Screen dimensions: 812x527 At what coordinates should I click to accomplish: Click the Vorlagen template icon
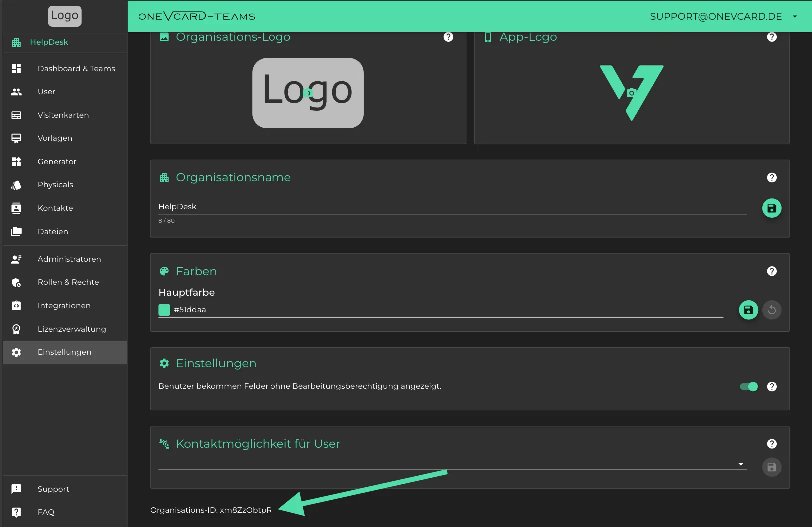16,138
